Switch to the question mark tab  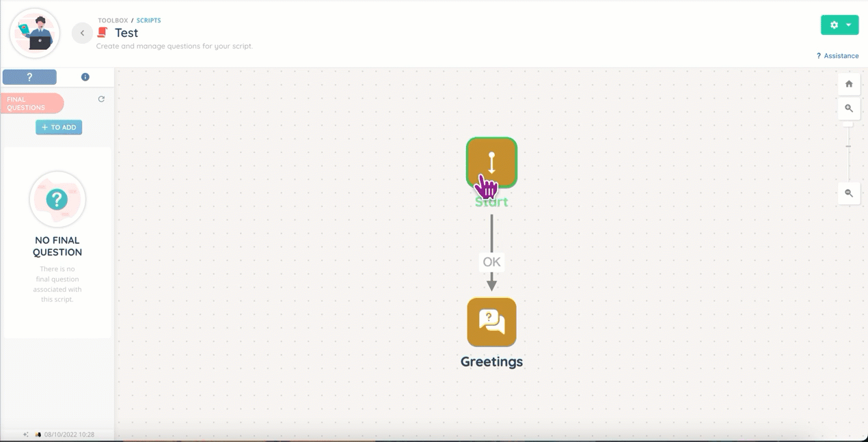29,77
